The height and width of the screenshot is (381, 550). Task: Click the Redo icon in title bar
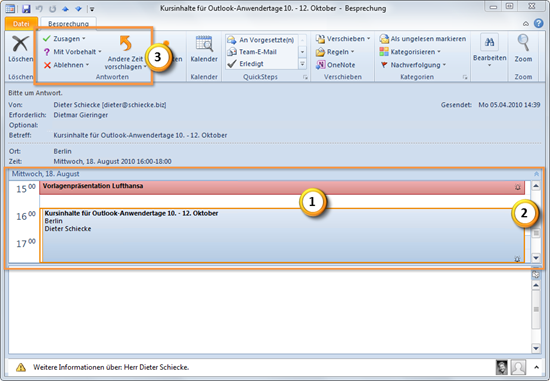pos(52,8)
